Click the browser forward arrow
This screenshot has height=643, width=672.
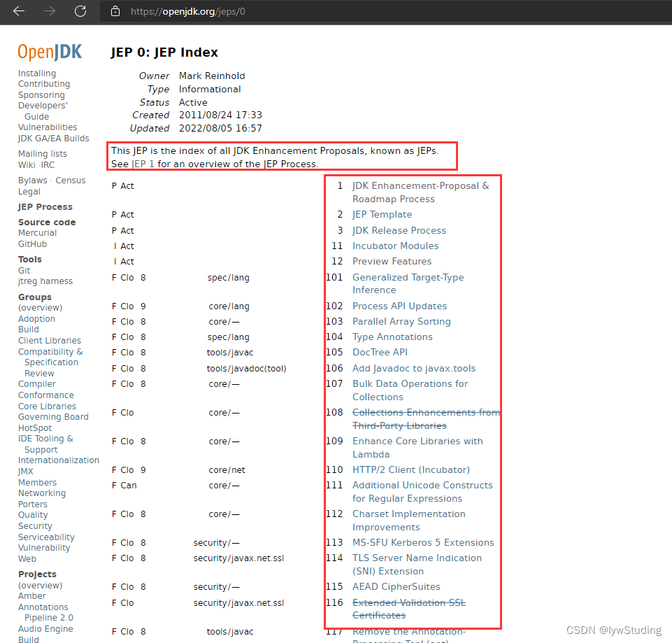50,11
